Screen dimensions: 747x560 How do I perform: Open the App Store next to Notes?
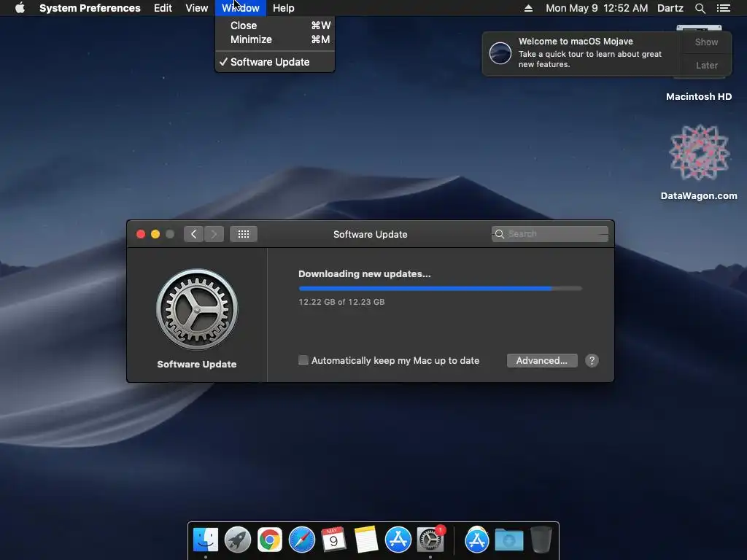(398, 540)
